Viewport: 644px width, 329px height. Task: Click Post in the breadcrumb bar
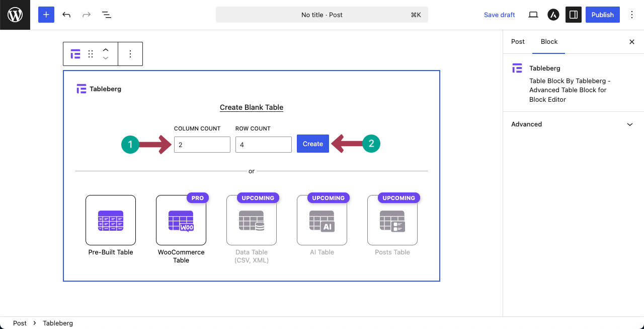tap(20, 323)
